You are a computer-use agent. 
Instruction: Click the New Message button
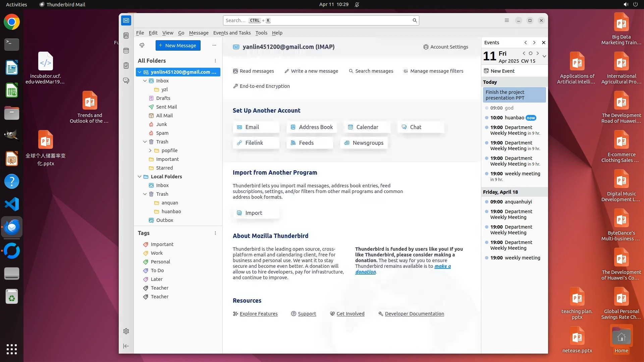coord(178,46)
